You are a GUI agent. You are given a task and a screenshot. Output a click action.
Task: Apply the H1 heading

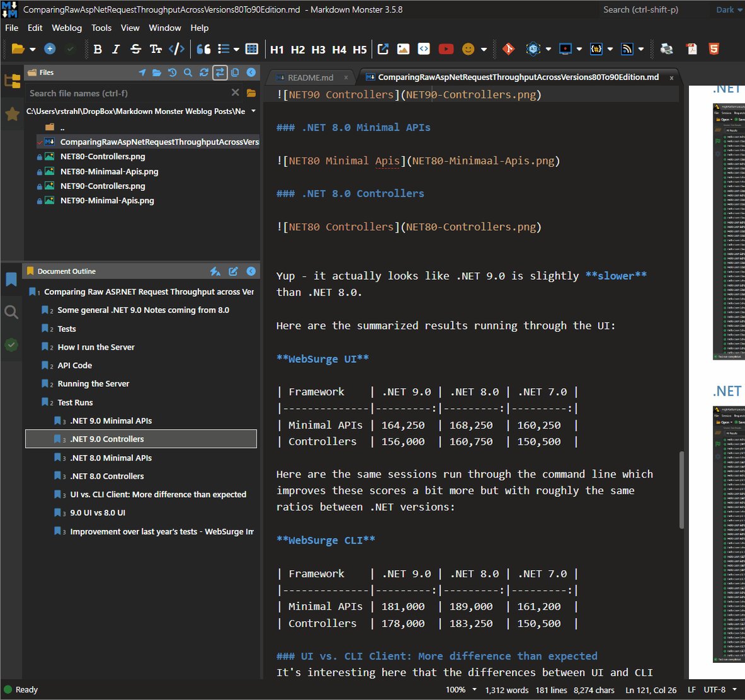(x=277, y=49)
